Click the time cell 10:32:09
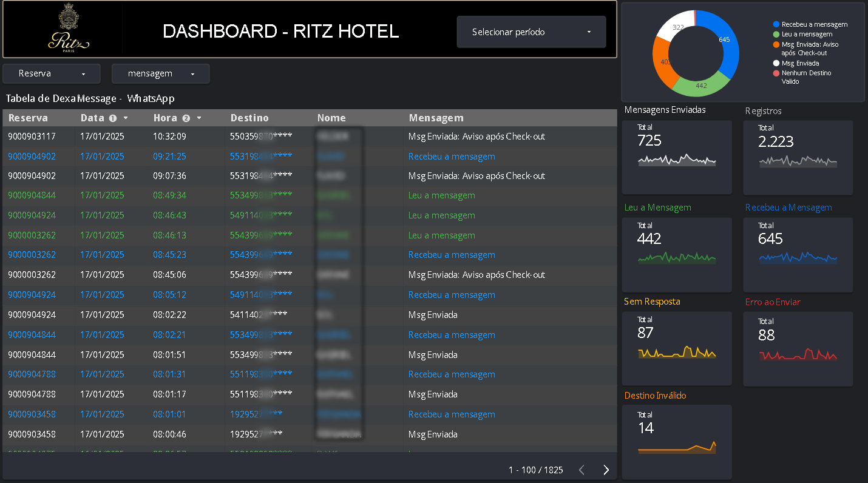 [169, 137]
